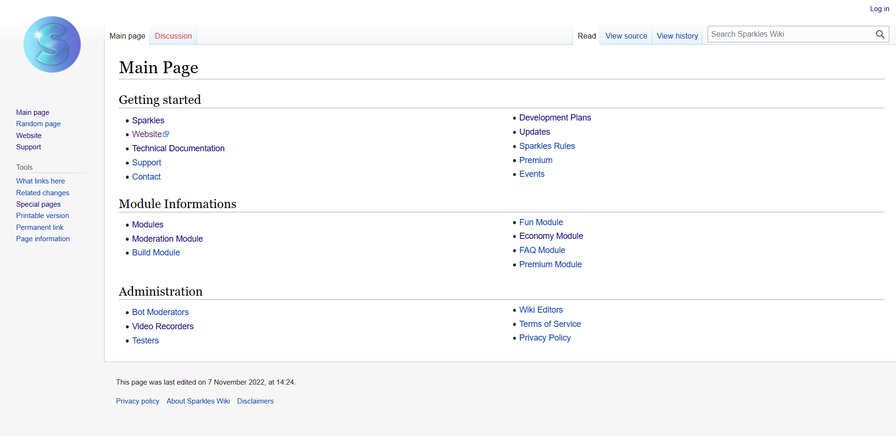Open the Moderation Module page
Viewport: 896px width, 436px height.
coord(167,239)
